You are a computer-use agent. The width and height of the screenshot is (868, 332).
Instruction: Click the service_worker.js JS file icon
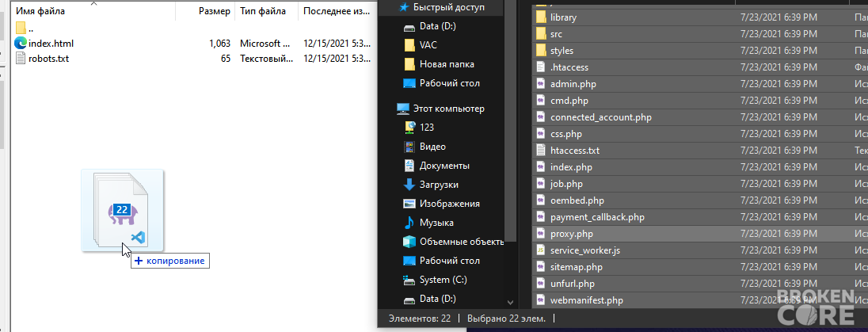[541, 250]
